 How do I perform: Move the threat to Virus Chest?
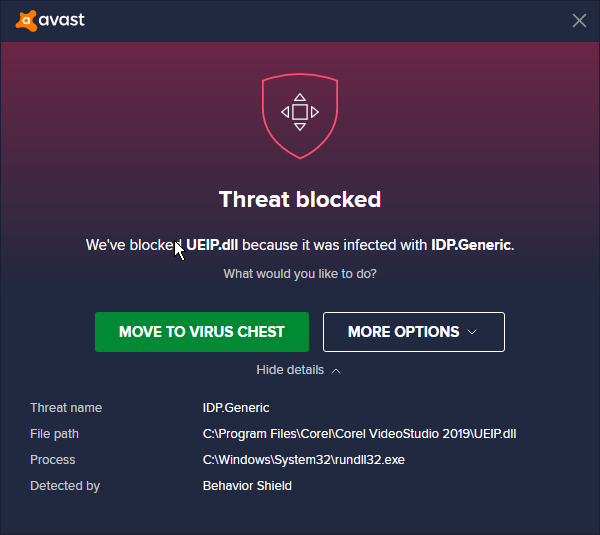(x=202, y=332)
